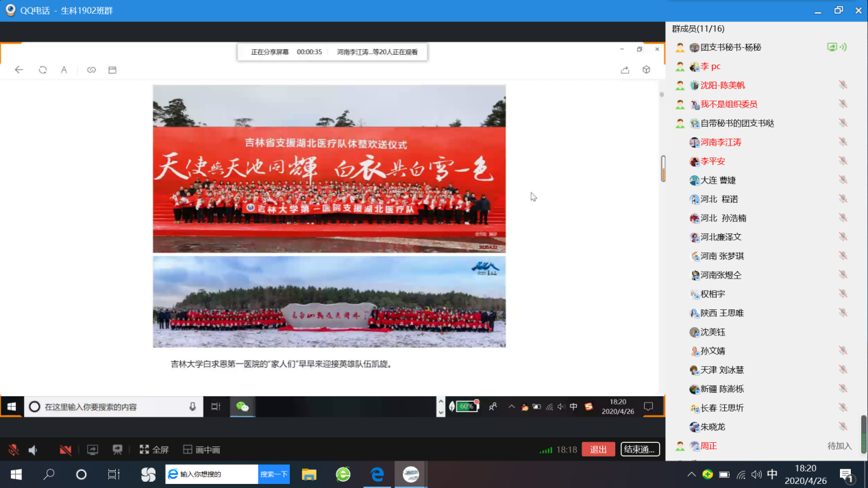The image size is (868, 488).
Task: Click the font size A icon
Action: tap(64, 70)
